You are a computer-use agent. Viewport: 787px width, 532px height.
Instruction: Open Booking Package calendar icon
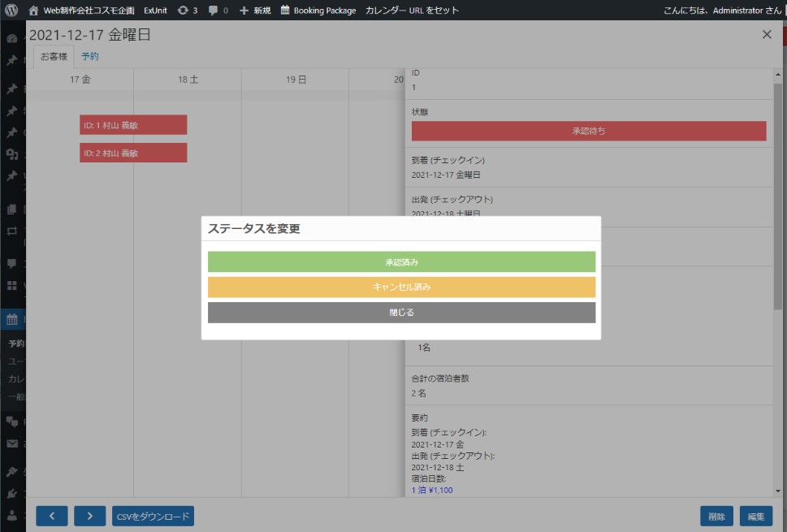[x=285, y=11]
